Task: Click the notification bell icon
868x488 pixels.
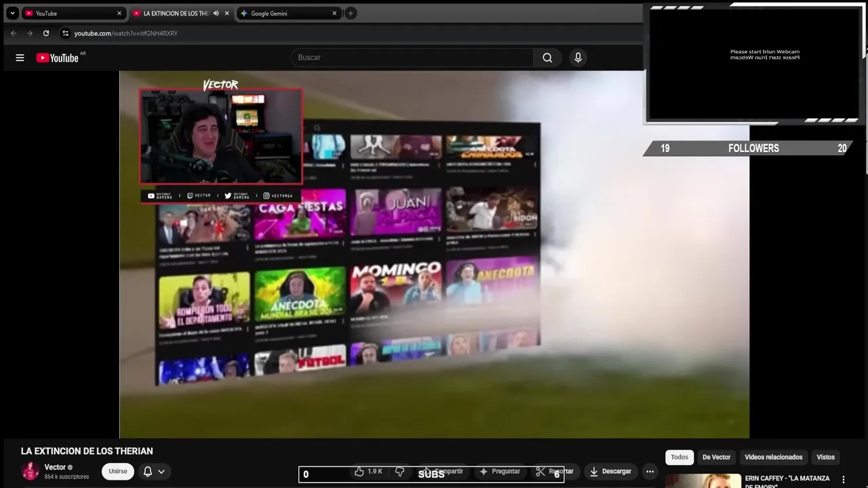Action: pyautogui.click(x=148, y=471)
